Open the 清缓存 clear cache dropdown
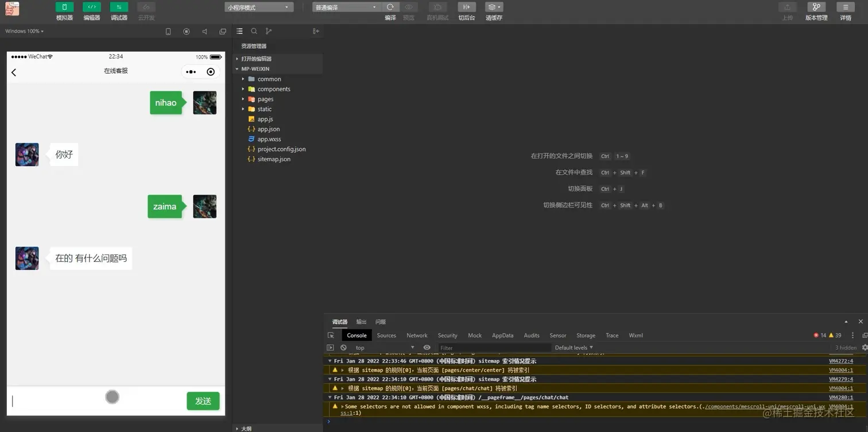Image resolution: width=868 pixels, height=432 pixels. [x=494, y=7]
